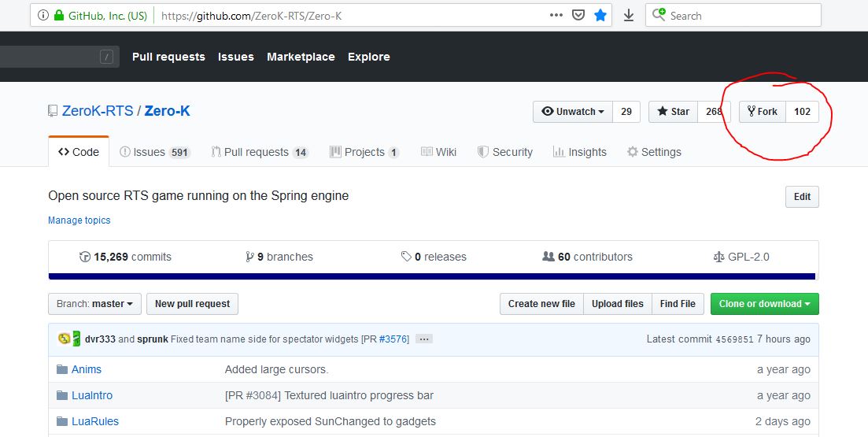868x437 pixels.
Task: Open commit 'Added large cursors.'
Action: (276, 369)
